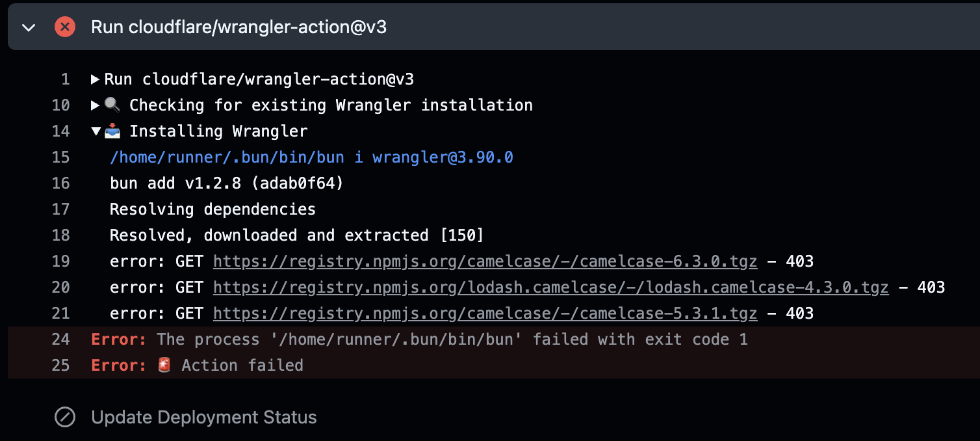Viewport: 980px width, 441px height.
Task: Click the failure badge left of the step title
Action: (x=65, y=27)
